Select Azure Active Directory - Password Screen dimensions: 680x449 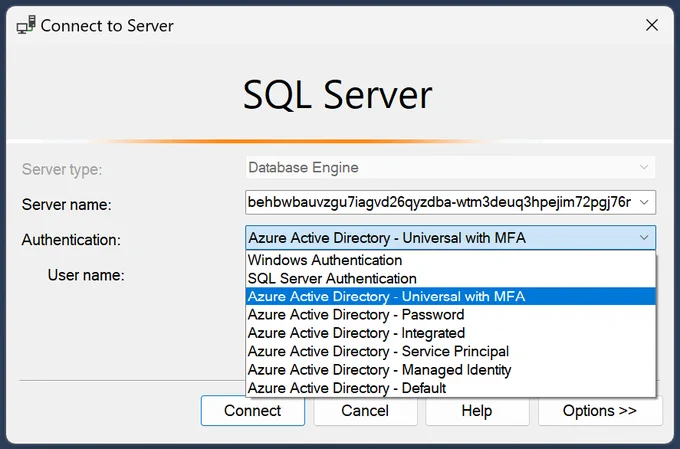451,315
